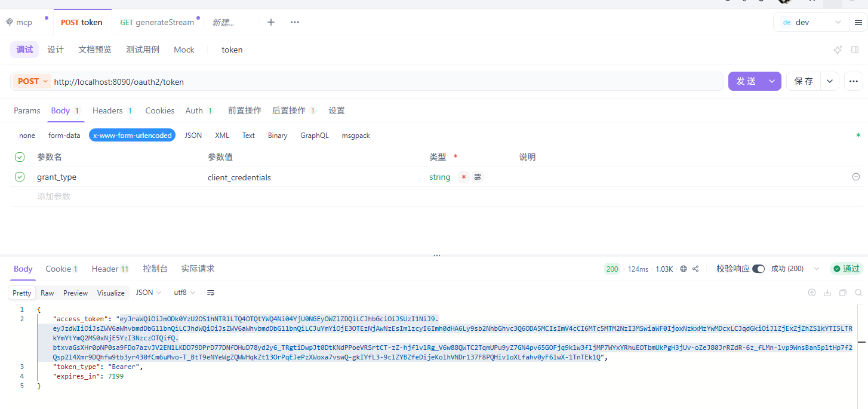Select the JSON body type
This screenshot has width=868, height=409.
coord(193,136)
